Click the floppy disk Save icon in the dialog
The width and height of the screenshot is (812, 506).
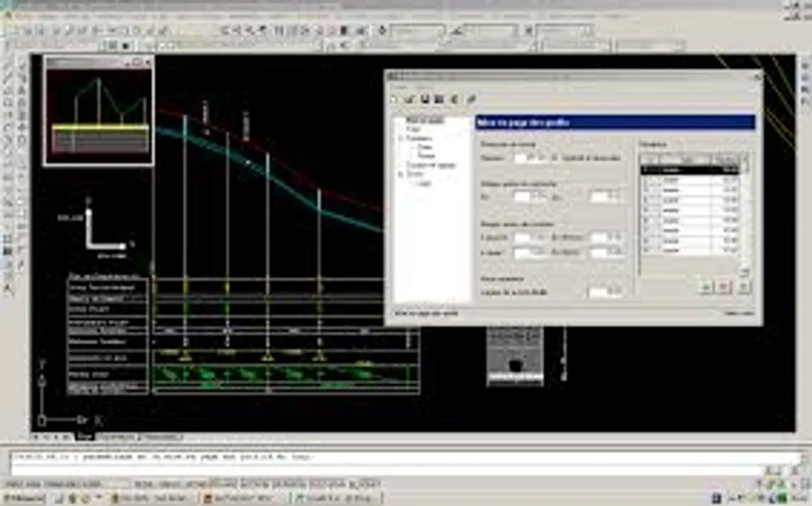pos(425,99)
